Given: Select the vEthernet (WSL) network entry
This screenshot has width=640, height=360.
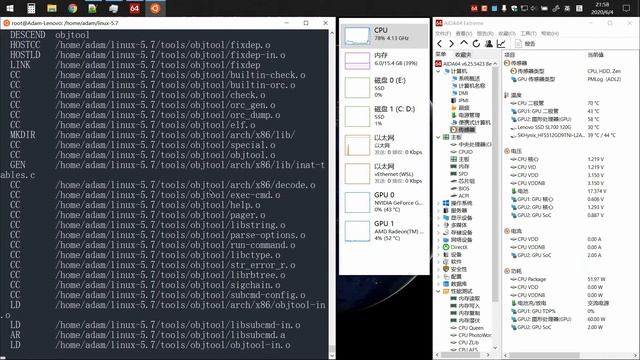Looking at the screenshot, I should [x=384, y=173].
